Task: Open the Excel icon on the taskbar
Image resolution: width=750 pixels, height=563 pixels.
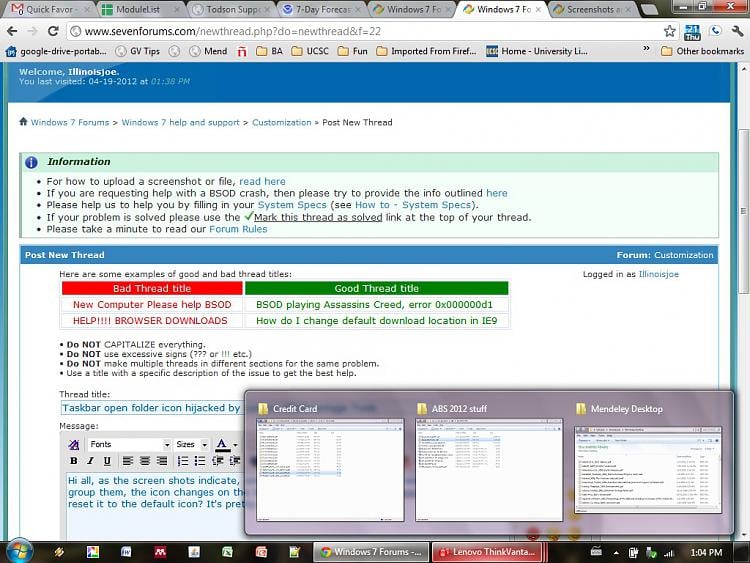Action: 228,552
